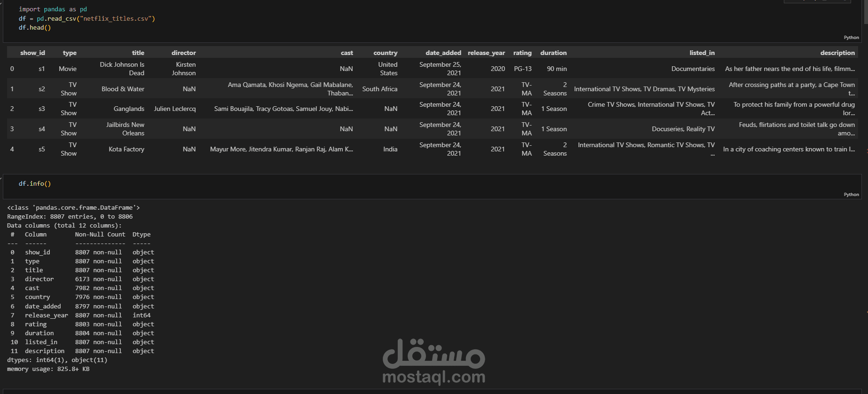Screen dimensions: 868x394
Task: Click the 'As her father nears the end' description cell
Action: (790, 69)
